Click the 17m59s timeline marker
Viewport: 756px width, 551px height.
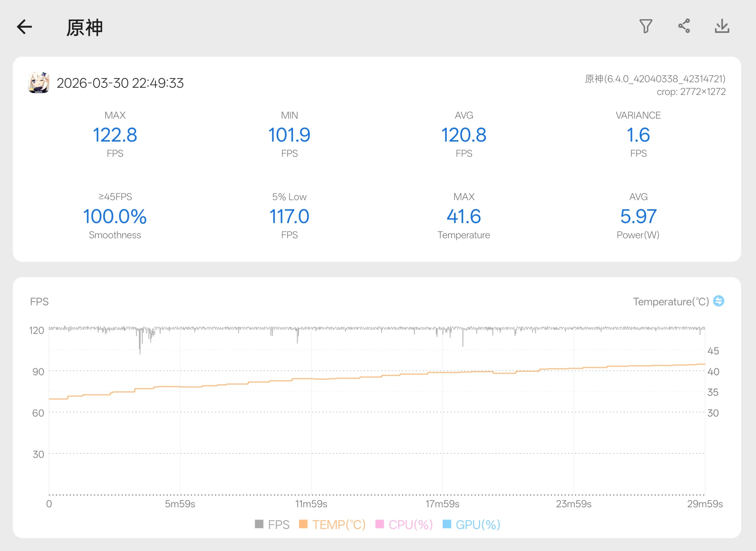[x=442, y=504]
